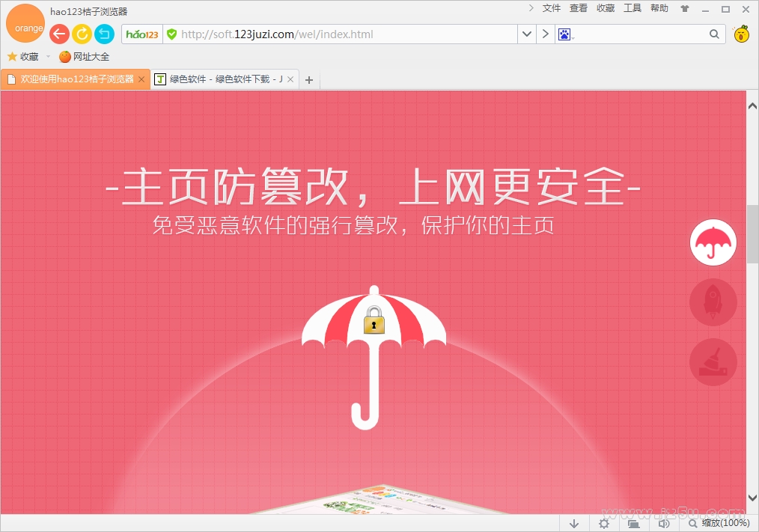Viewport: 759px width, 532px height.
Task: Click the vertical scrollbar thumb
Action: pyautogui.click(x=752, y=234)
